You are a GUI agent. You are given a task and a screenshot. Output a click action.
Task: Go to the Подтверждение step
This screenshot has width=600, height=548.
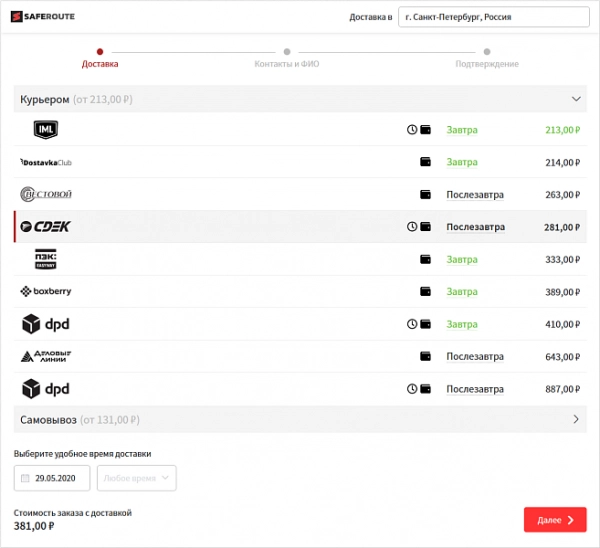click(x=487, y=58)
